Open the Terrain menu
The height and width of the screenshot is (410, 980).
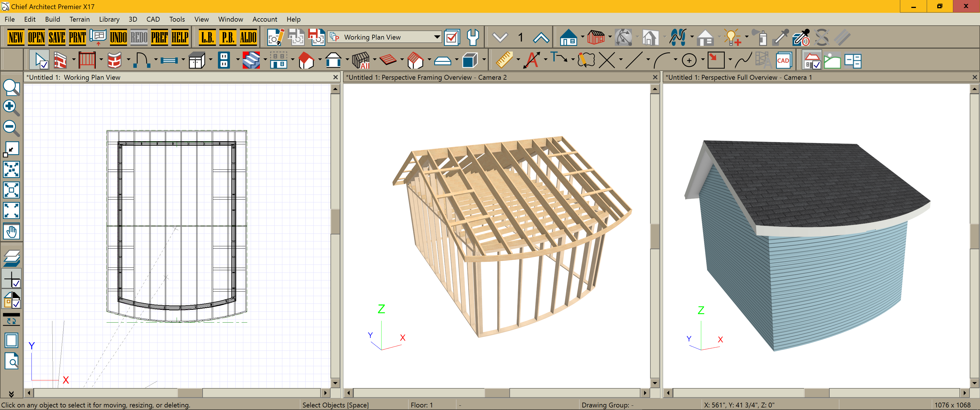[x=79, y=19]
